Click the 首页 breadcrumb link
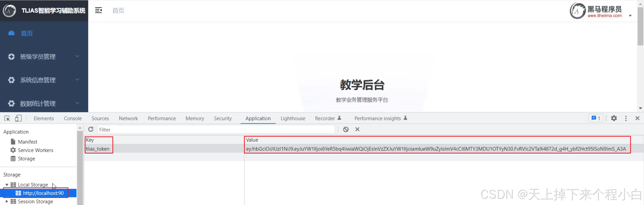This screenshot has width=644, height=205. 118,10
